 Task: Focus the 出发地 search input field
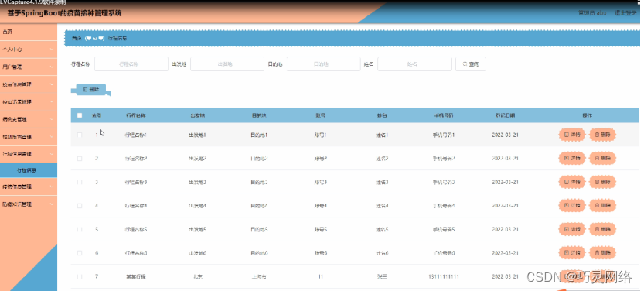tap(227, 64)
